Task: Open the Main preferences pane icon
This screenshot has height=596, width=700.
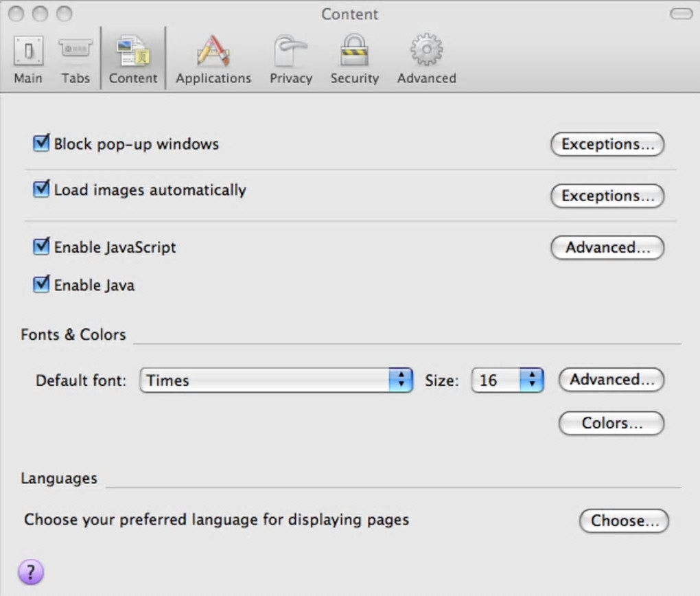Action: (28, 52)
